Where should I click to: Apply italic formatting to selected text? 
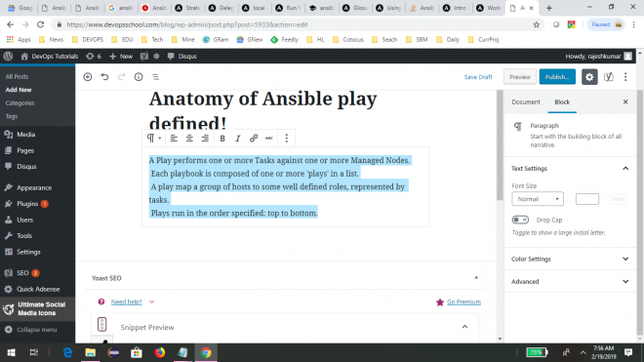coord(237,139)
